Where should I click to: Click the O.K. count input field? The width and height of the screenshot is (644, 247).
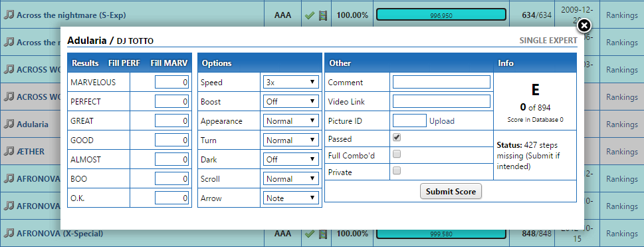click(x=171, y=198)
